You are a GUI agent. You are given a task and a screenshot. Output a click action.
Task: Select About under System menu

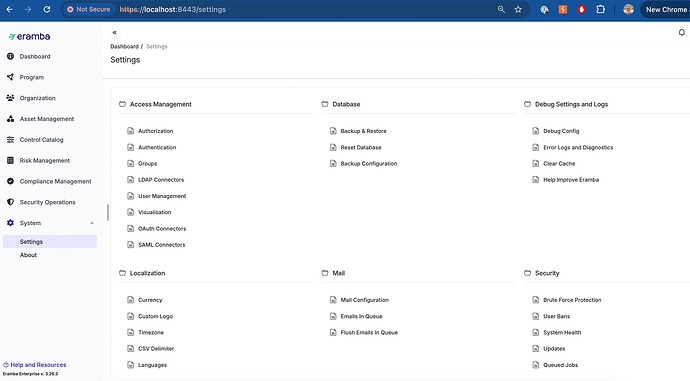click(28, 255)
